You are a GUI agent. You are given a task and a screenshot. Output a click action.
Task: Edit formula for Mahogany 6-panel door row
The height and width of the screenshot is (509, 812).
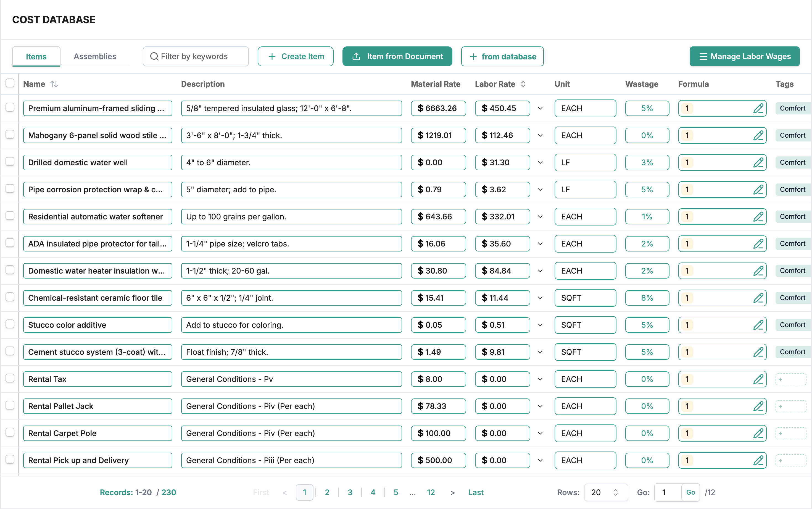(x=758, y=135)
